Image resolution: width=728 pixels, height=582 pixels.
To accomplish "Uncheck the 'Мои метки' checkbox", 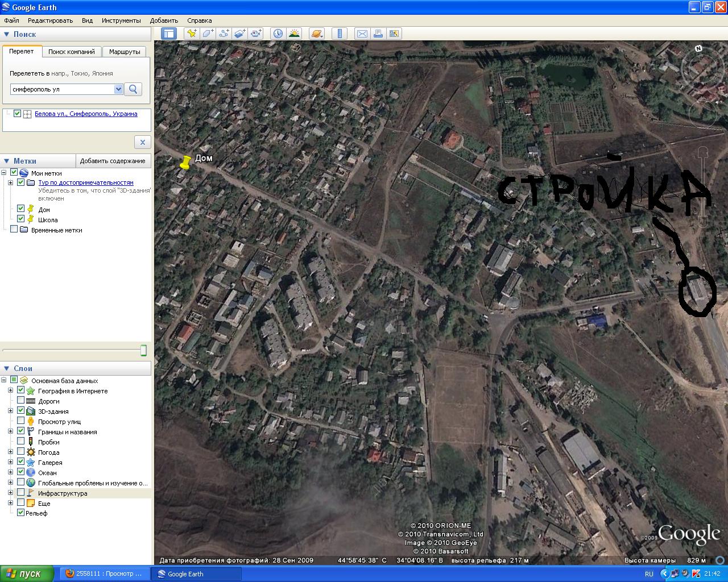I will 14,173.
